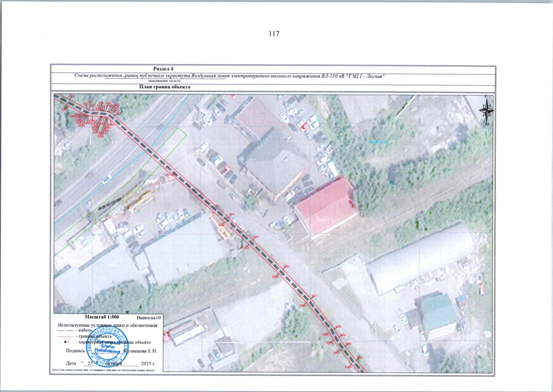Click the north compass rose symbol
This screenshot has width=553, height=392.
coord(486,110)
